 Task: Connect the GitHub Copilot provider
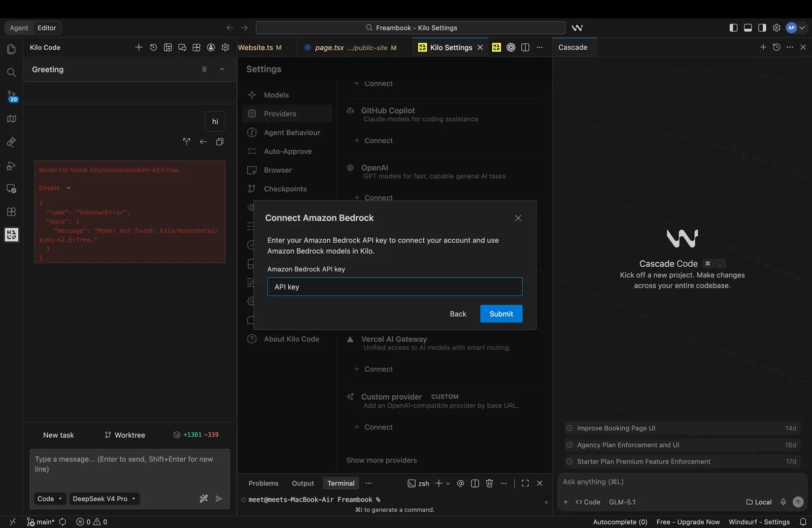coord(374,140)
